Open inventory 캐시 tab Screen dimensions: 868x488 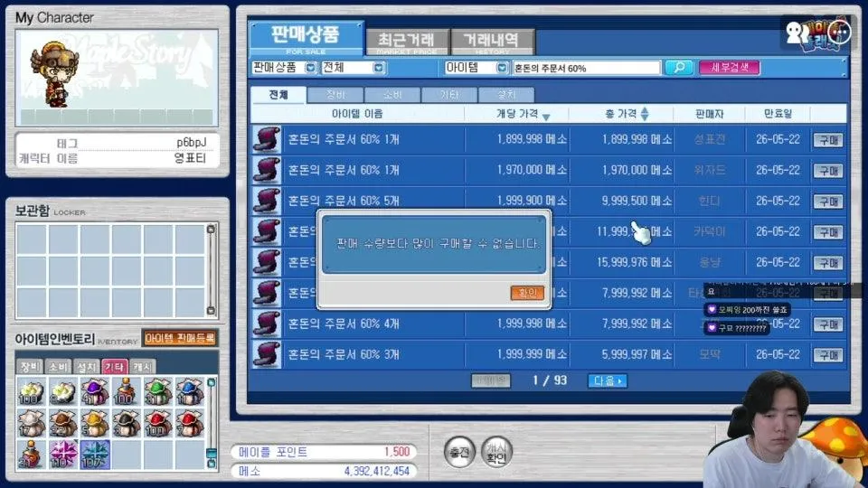click(x=143, y=366)
